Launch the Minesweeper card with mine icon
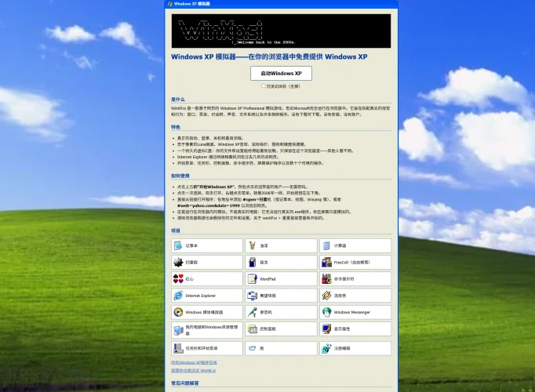 pyautogui.click(x=207, y=263)
